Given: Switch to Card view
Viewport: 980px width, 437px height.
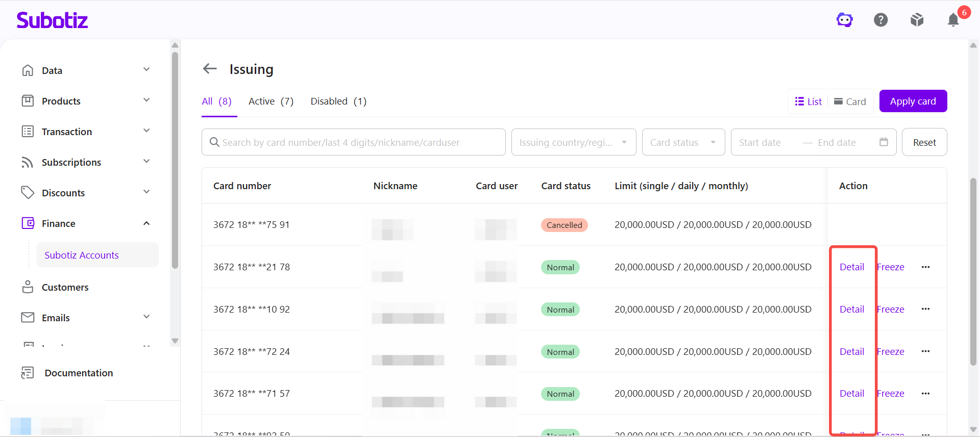Looking at the screenshot, I should click(850, 101).
